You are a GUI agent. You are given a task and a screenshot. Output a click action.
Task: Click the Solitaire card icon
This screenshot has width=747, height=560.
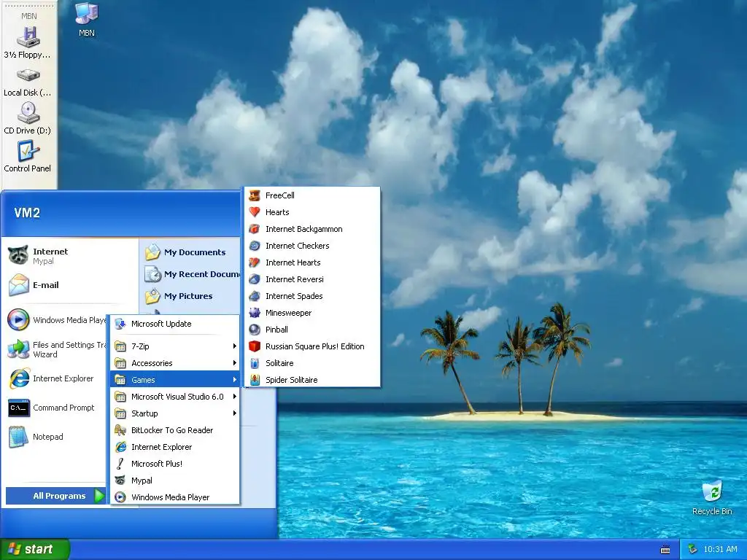point(255,363)
